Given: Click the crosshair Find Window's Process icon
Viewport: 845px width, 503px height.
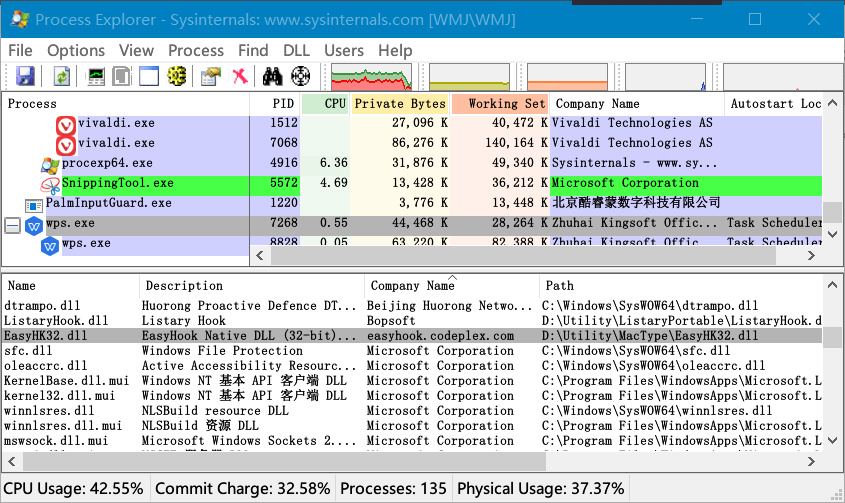Looking at the screenshot, I should point(301,76).
